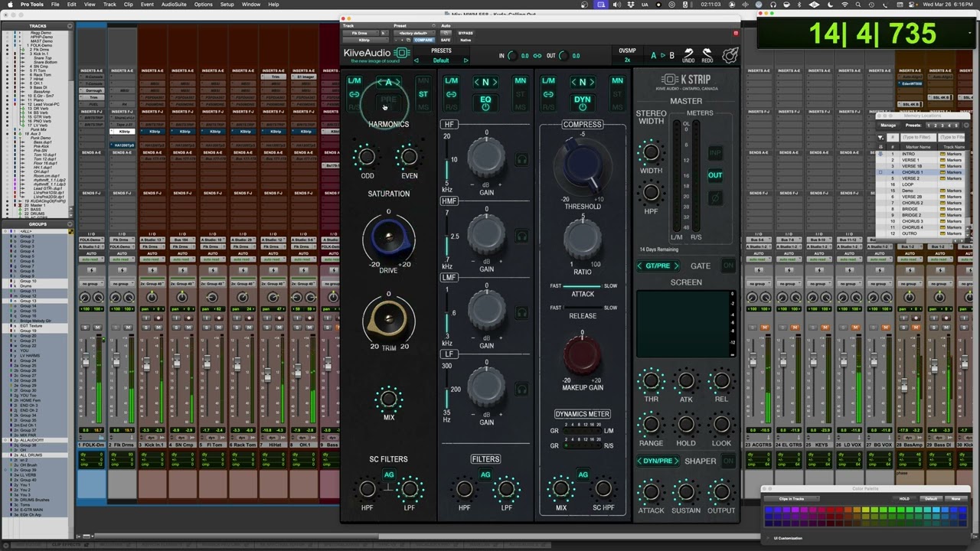The width and height of the screenshot is (980, 551).
Task: Click channel link icon in Dynamics section
Action: click(548, 94)
